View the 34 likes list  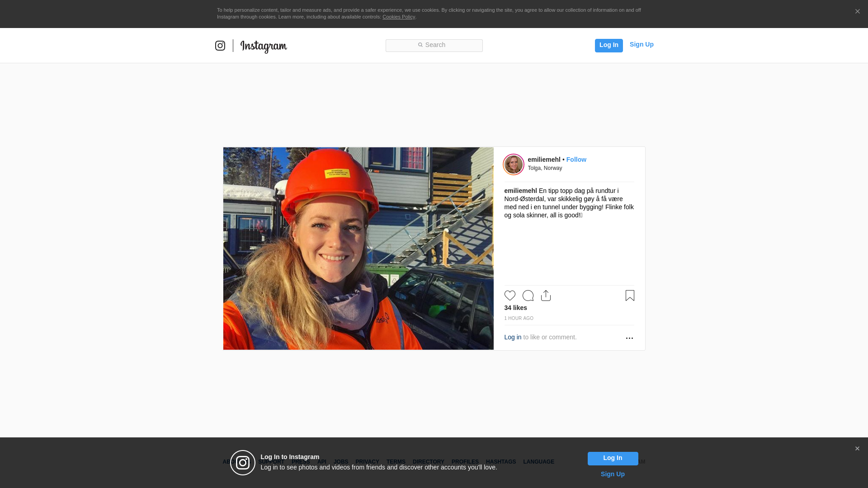point(515,308)
